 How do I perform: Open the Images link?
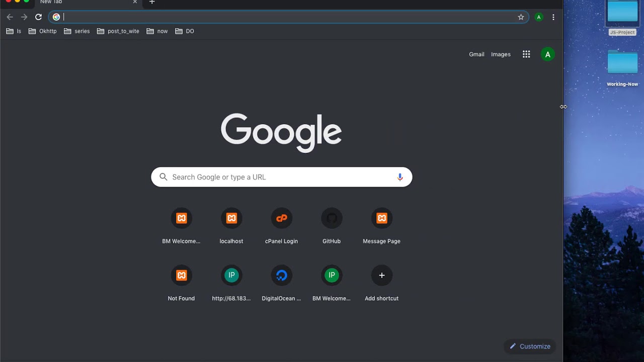[x=501, y=54]
